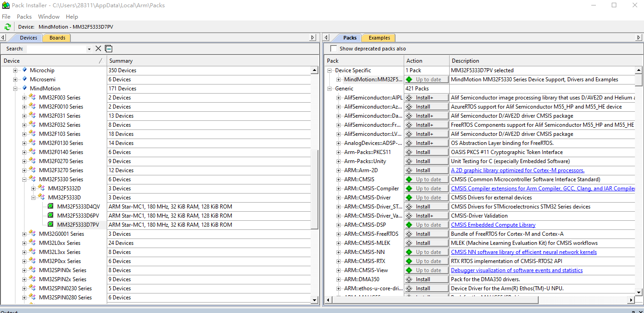644x313 pixels.
Task: Click the device search input field
Action: [x=56, y=49]
